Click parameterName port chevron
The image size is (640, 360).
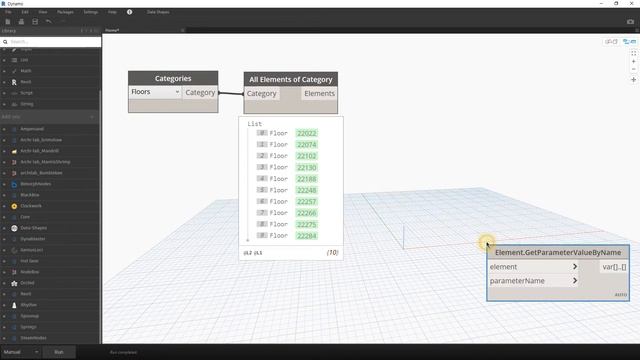tap(575, 281)
